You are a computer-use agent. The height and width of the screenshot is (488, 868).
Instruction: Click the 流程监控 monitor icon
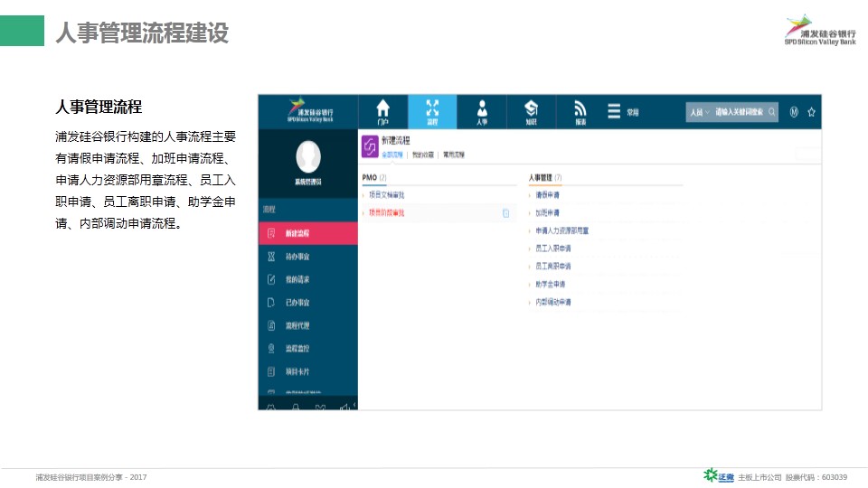point(271,349)
